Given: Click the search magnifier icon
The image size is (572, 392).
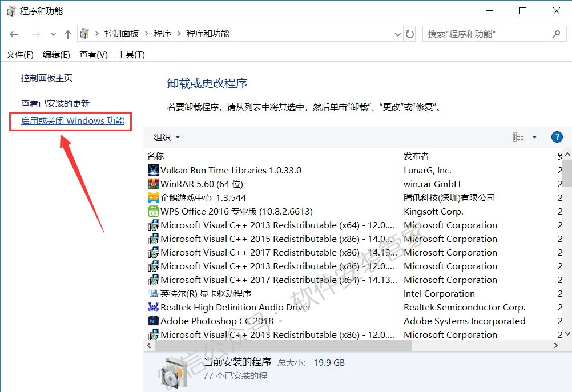Looking at the screenshot, I should click(557, 34).
